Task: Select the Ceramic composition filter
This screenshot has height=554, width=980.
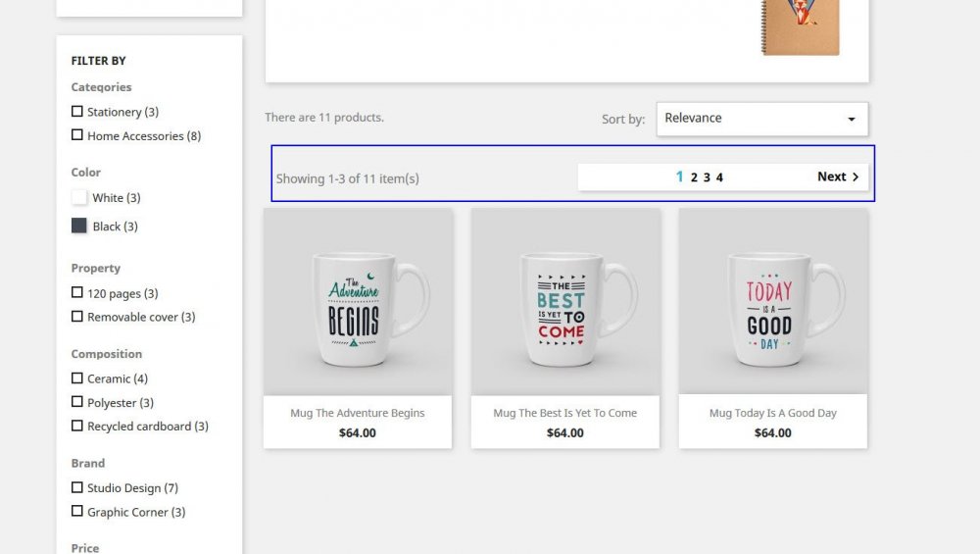Action: click(x=76, y=378)
